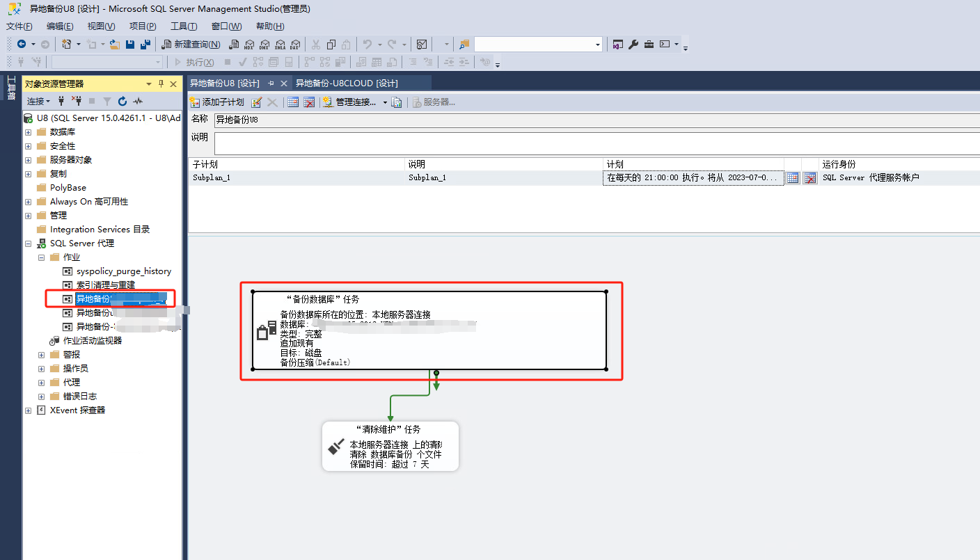Click the 管理连接 button

349,102
